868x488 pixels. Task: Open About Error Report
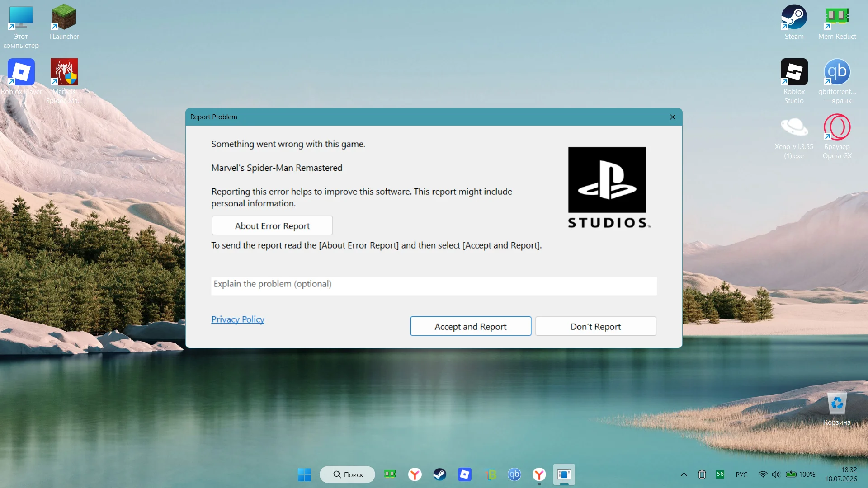[272, 226]
